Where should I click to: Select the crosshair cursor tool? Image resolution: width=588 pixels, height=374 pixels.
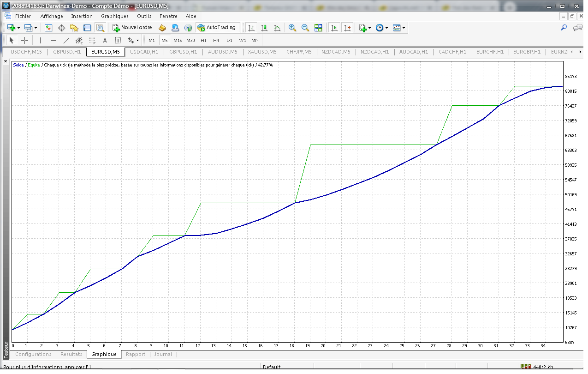coord(25,40)
